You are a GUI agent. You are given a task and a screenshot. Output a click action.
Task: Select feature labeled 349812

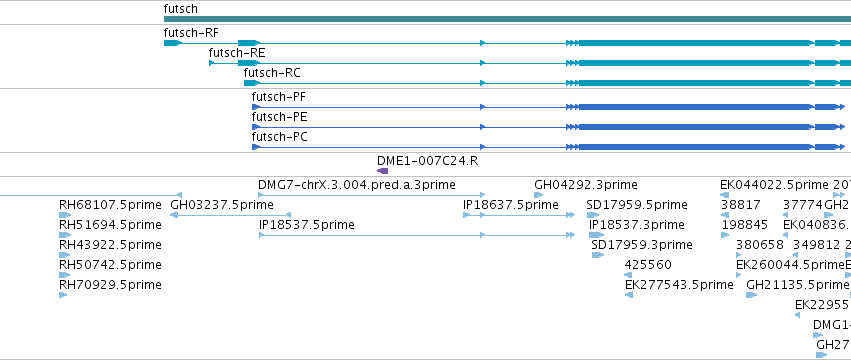pos(816,245)
